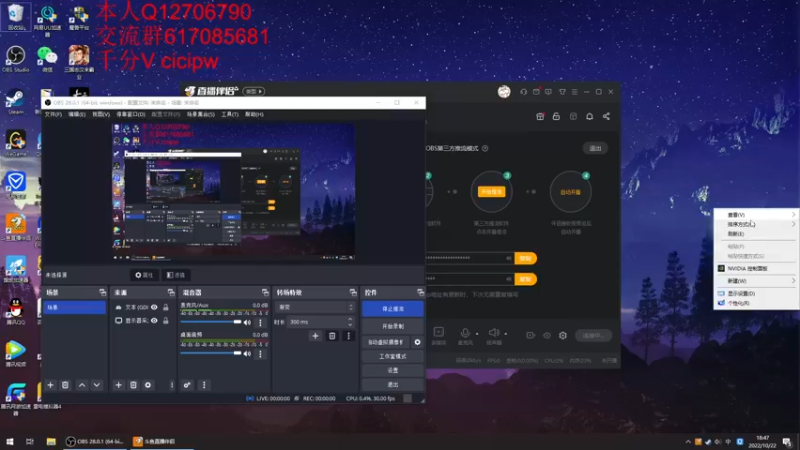Image resolution: width=800 pixels, height=450 pixels.
Task: Open the gift box icon in the streaming companion
Action: 540,116
